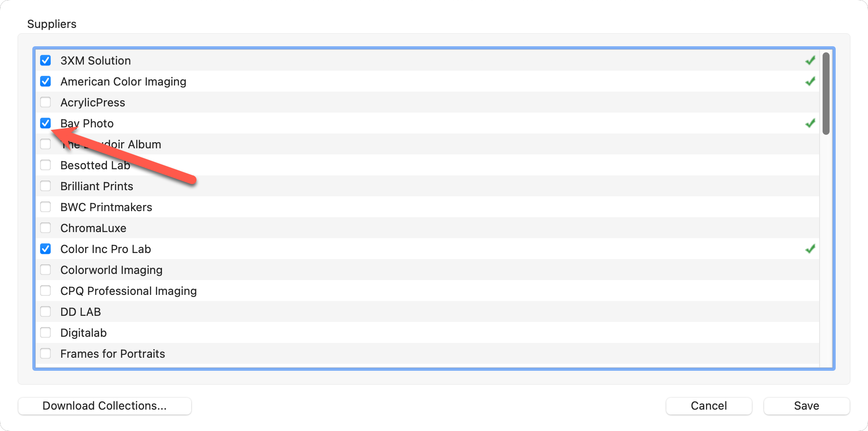Enable Brilliant Prints supplier
The width and height of the screenshot is (868, 431).
pos(45,186)
